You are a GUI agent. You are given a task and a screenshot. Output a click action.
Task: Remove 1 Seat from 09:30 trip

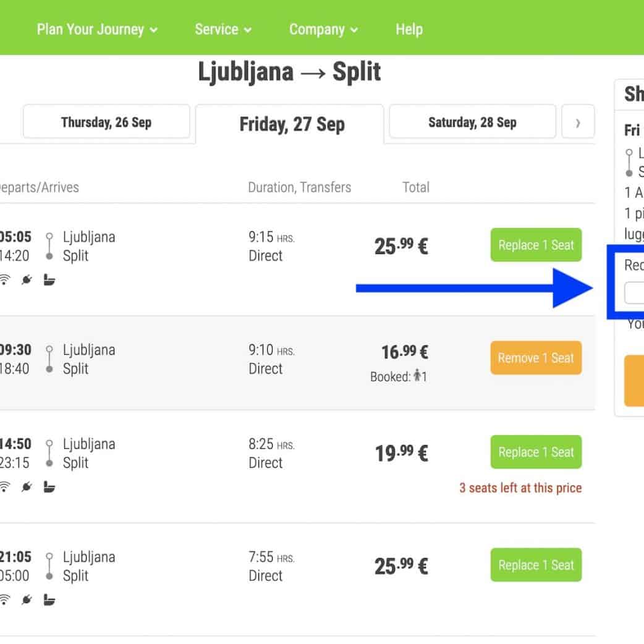(x=536, y=358)
